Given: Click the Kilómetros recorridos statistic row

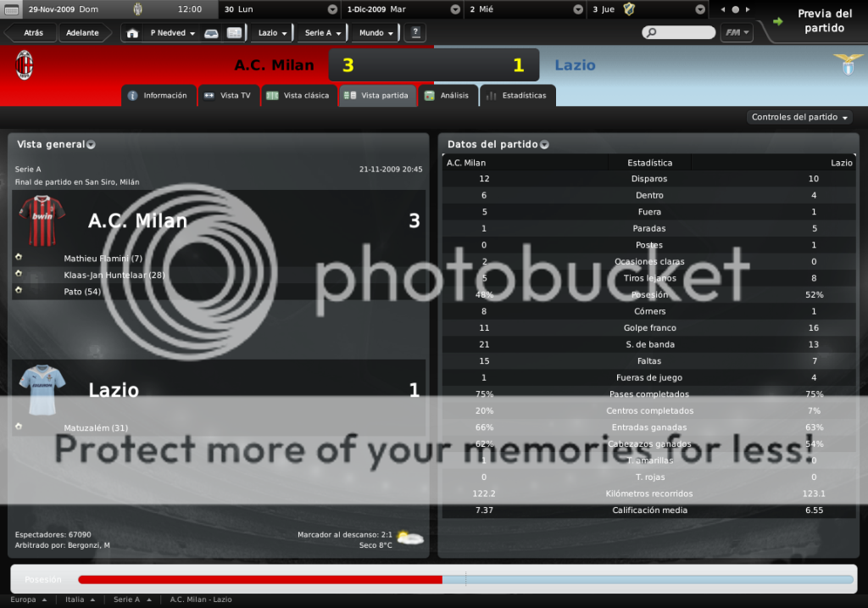Looking at the screenshot, I should tap(648, 494).
